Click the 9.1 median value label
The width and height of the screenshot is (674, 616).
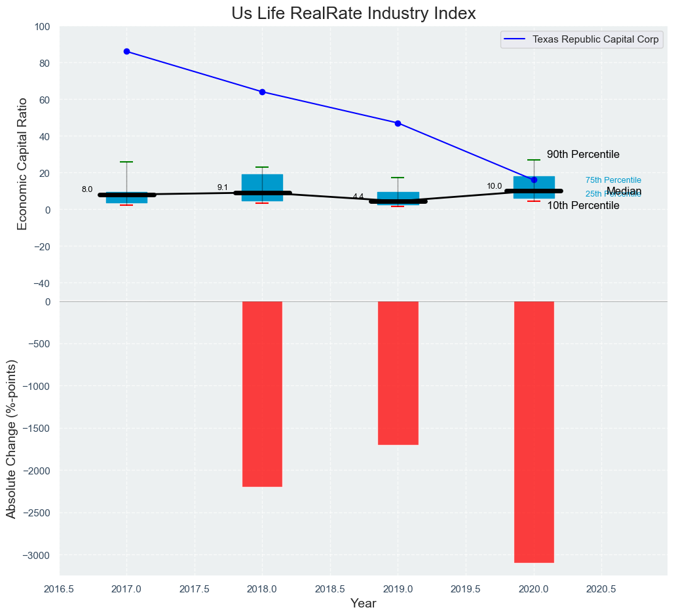(x=223, y=187)
